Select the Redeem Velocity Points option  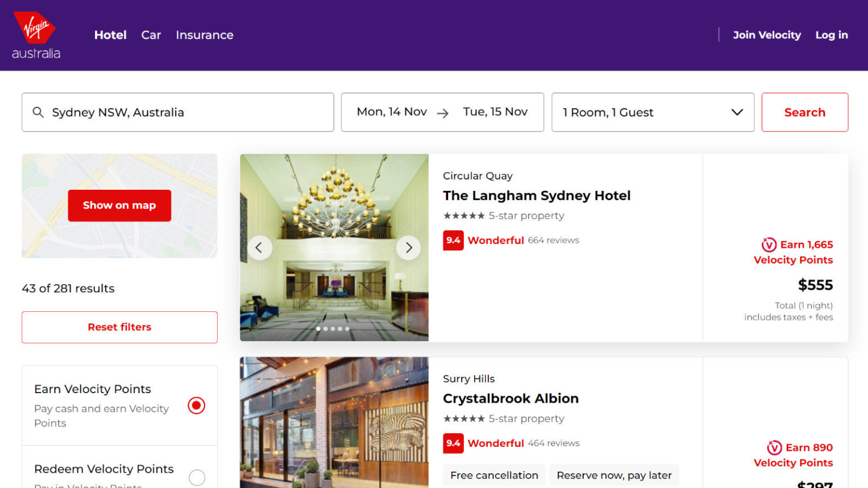pos(197,477)
